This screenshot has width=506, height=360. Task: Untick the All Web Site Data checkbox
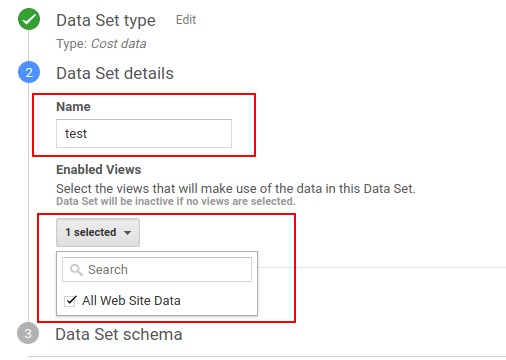(x=70, y=301)
